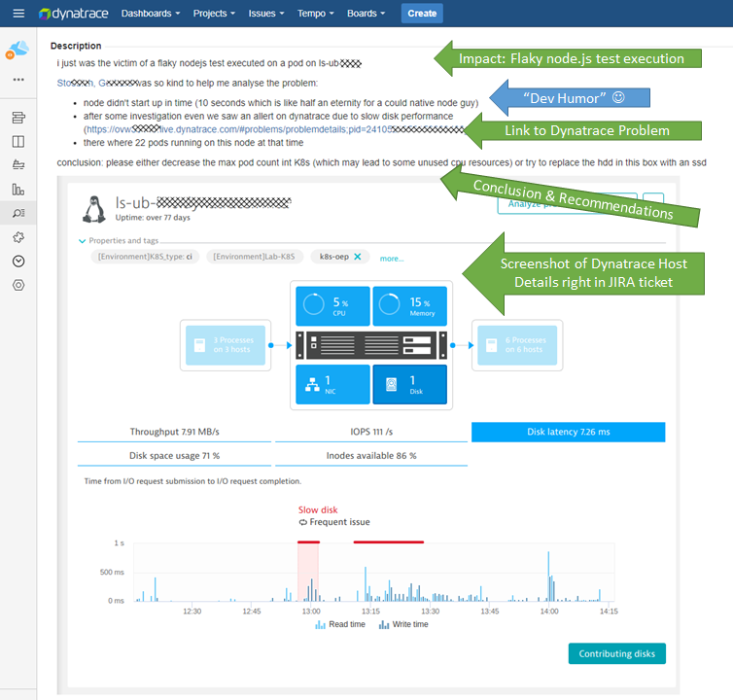Follow the Dynatrace problem details link
This screenshot has height=700, width=733.
coord(276,129)
